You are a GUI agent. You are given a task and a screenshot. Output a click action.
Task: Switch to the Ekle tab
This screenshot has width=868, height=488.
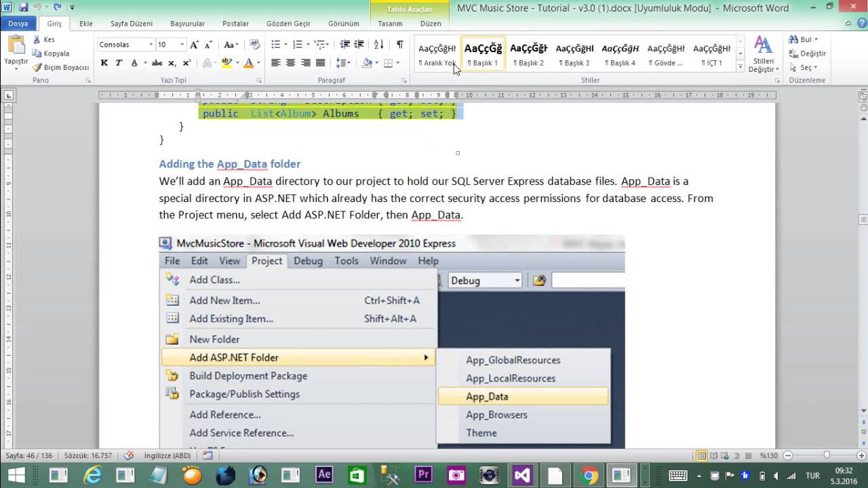[86, 23]
